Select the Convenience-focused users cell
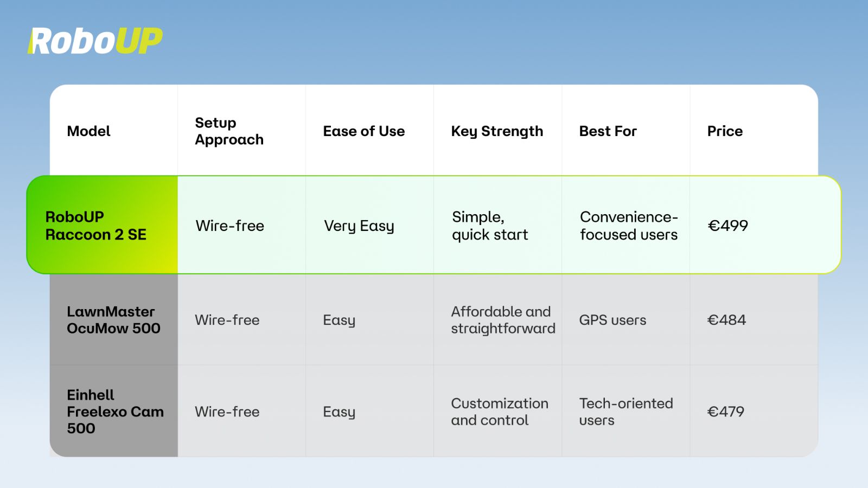868x488 pixels. pos(629,226)
